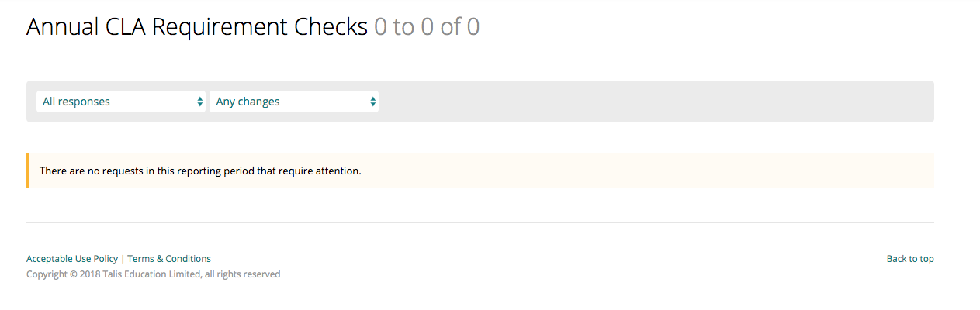Click the no requests notice message text
This screenshot has height=310, width=980.
tap(200, 170)
